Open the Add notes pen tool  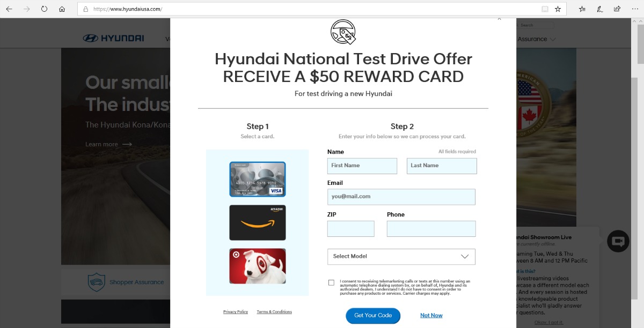pos(600,9)
